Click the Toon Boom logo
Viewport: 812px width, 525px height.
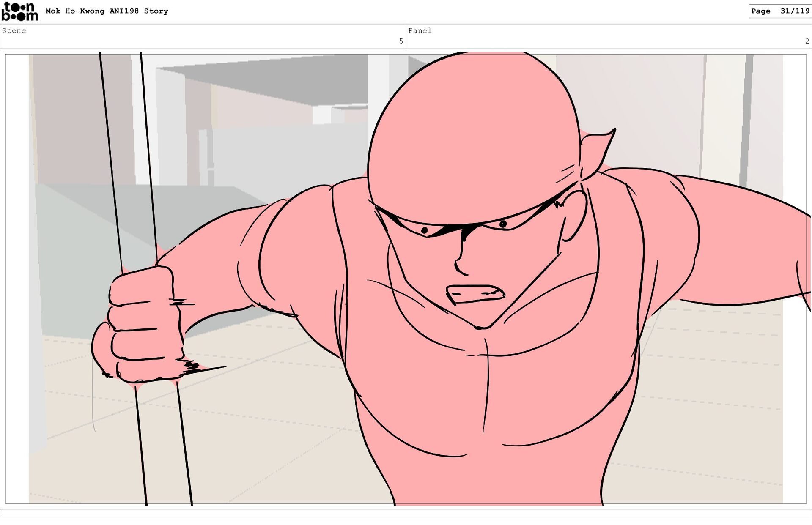19,11
